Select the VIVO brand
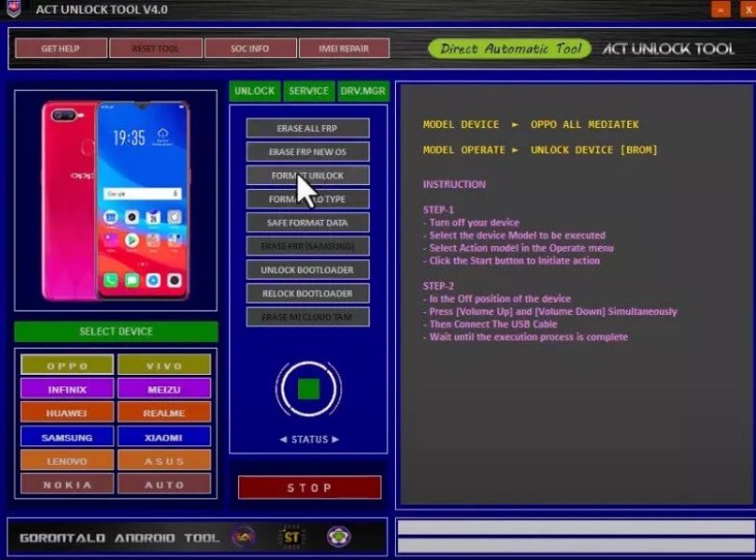 coord(164,366)
